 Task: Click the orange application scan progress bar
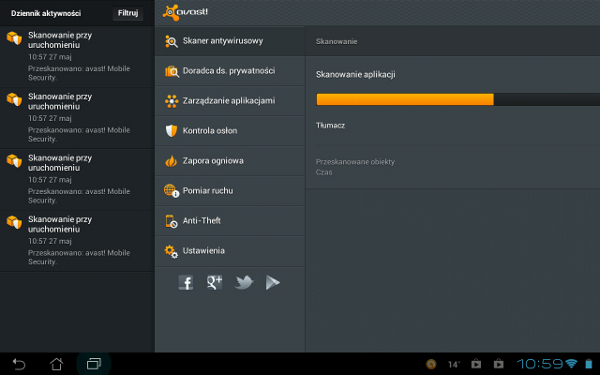click(458, 99)
